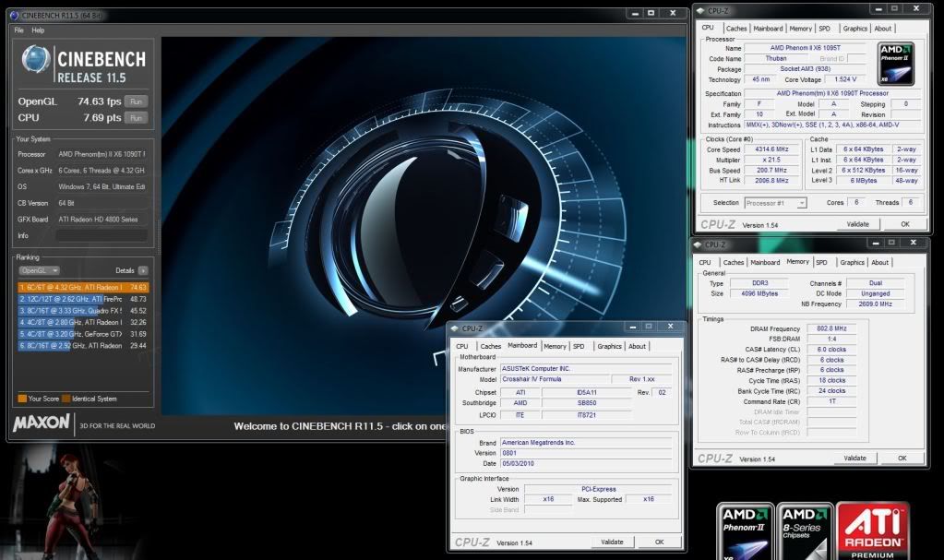944x560 pixels.
Task: Switch to About tab in top CPU-Z window
Action: (x=883, y=29)
